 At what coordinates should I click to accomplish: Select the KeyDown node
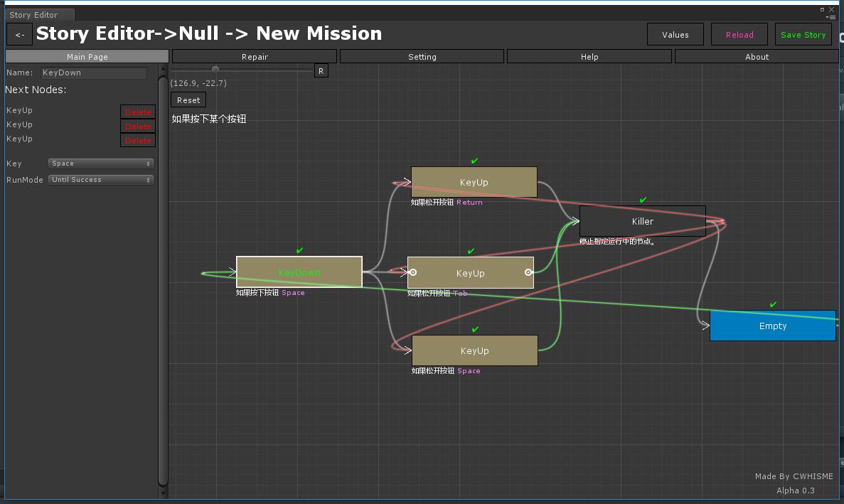click(299, 272)
